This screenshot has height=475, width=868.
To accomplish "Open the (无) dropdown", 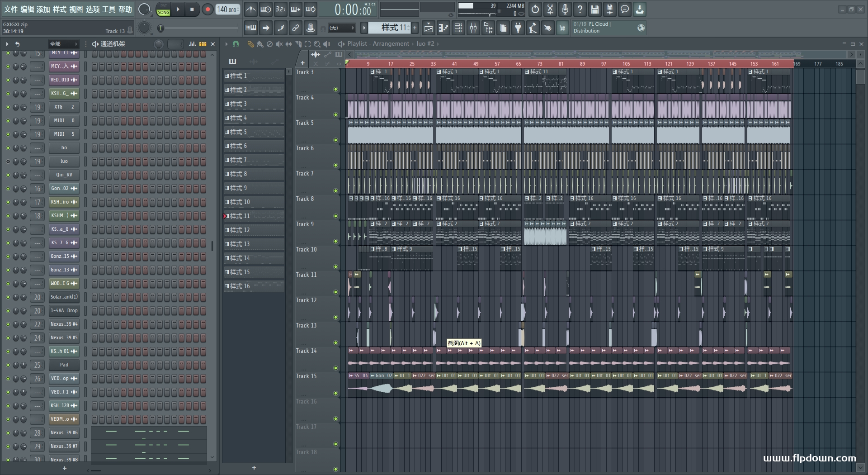I will point(341,28).
